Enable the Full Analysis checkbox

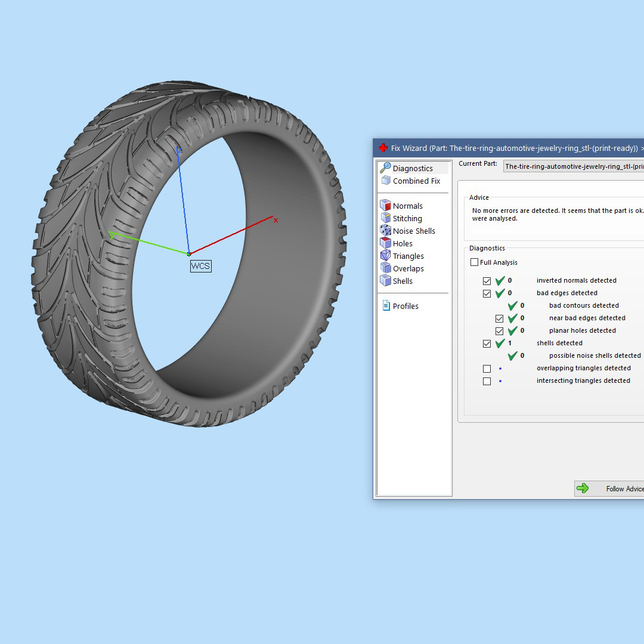coord(475,262)
